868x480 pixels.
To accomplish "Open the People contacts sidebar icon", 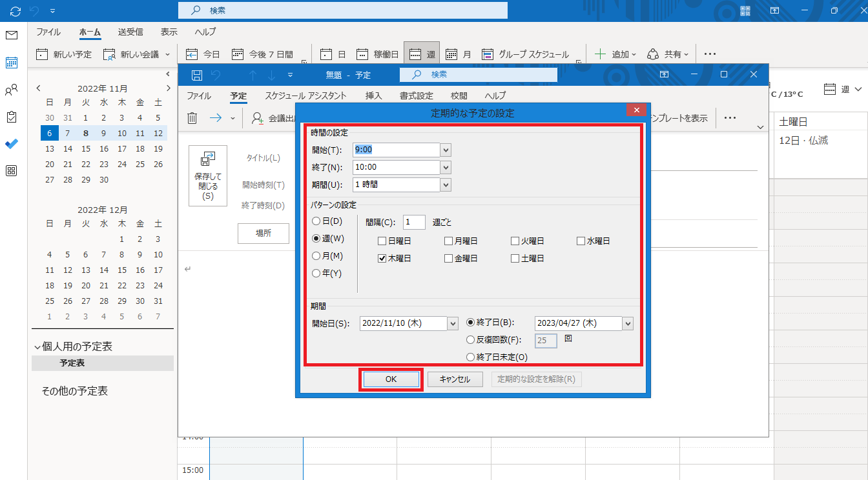I will 12,90.
